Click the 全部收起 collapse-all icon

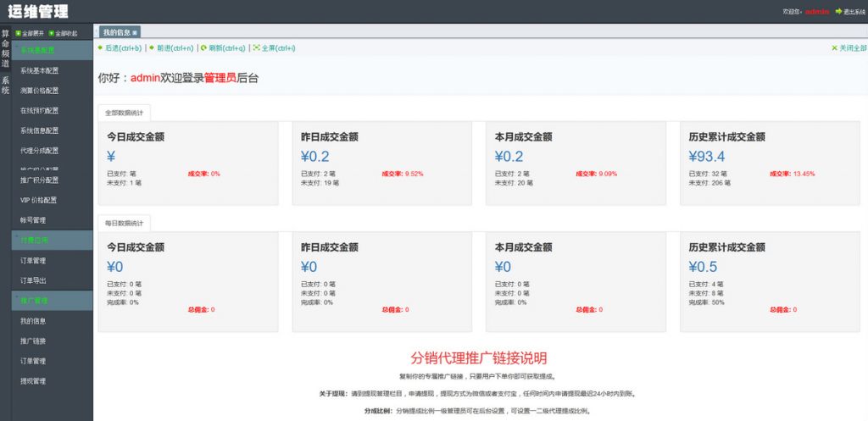pyautogui.click(x=52, y=33)
